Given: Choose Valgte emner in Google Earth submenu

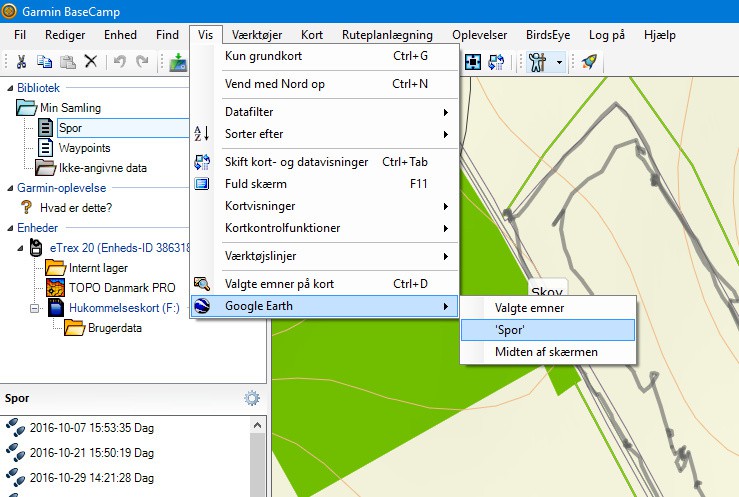Looking at the screenshot, I should 548,308.
